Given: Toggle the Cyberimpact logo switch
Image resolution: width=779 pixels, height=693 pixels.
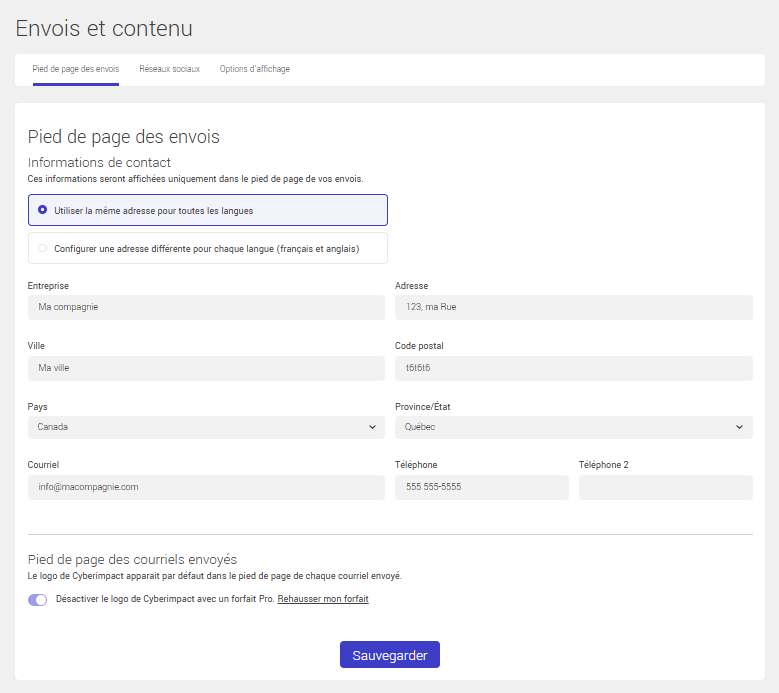Looking at the screenshot, I should tap(38, 600).
